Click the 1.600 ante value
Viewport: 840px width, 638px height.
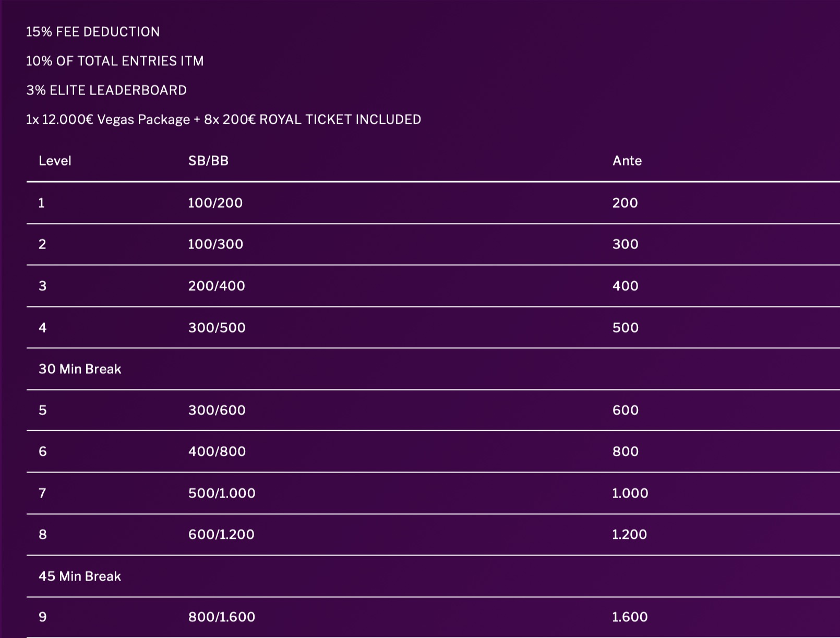tap(629, 617)
